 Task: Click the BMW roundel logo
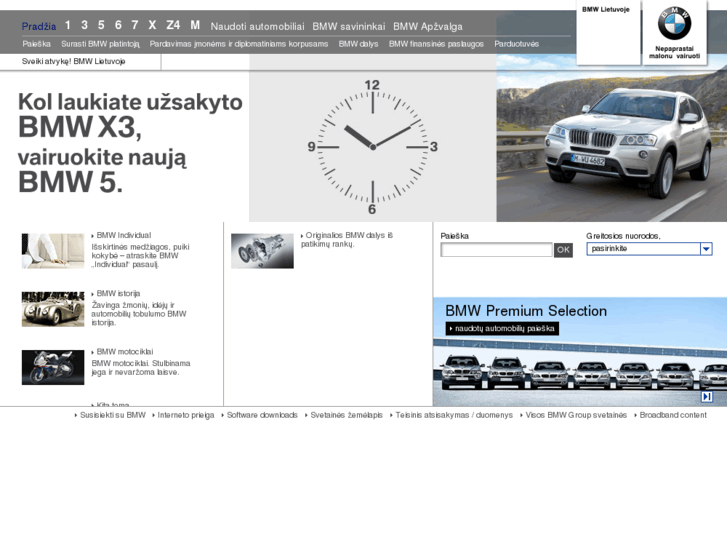[x=674, y=23]
